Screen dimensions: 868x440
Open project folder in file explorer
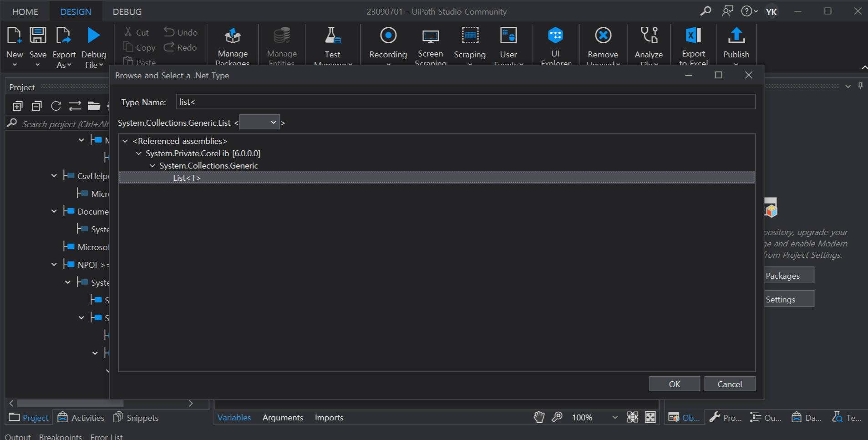click(94, 106)
